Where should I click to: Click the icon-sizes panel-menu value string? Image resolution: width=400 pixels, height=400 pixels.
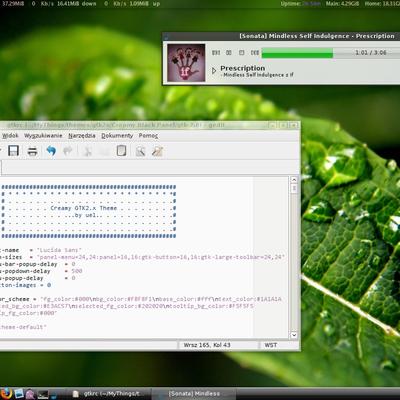161,257
